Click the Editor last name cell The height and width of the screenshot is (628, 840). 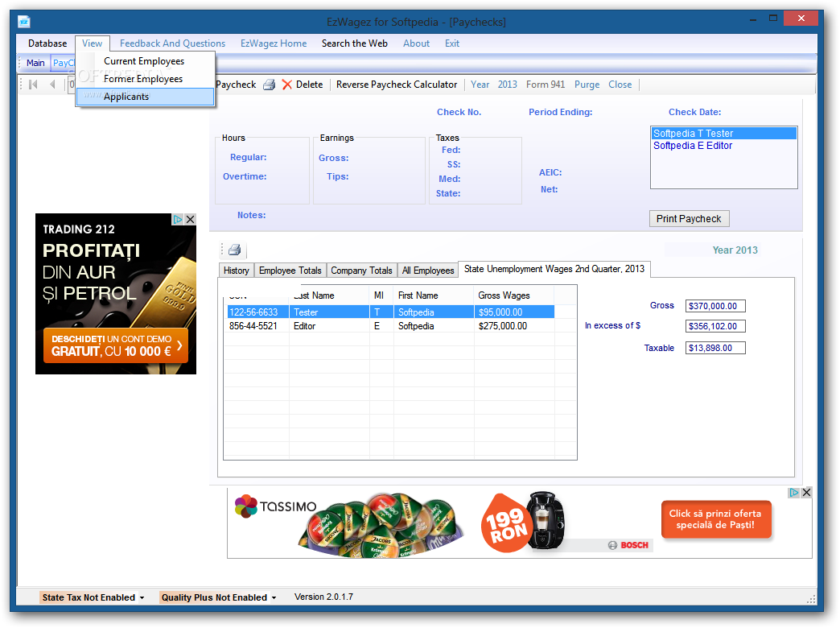tap(329, 326)
